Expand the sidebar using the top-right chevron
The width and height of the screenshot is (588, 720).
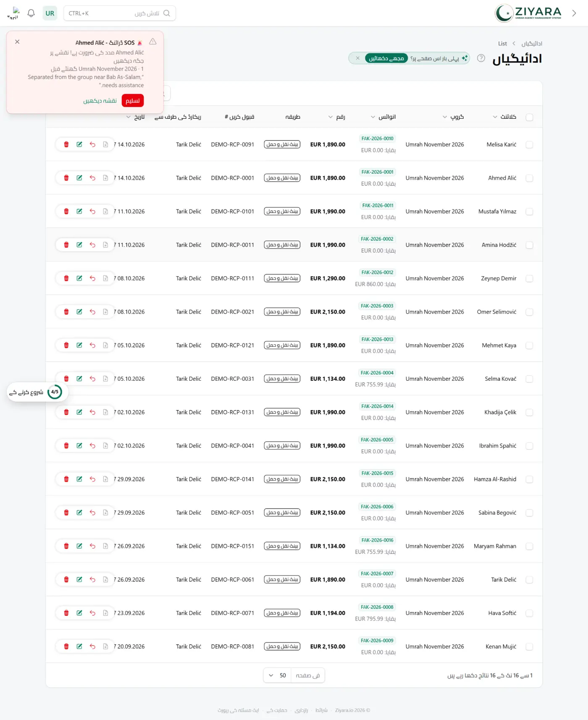(x=574, y=13)
